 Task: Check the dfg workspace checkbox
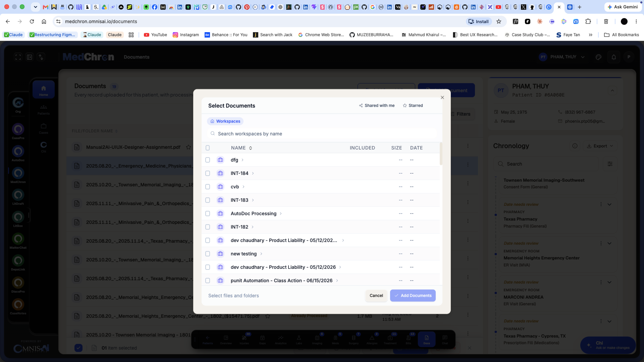pos(207,160)
